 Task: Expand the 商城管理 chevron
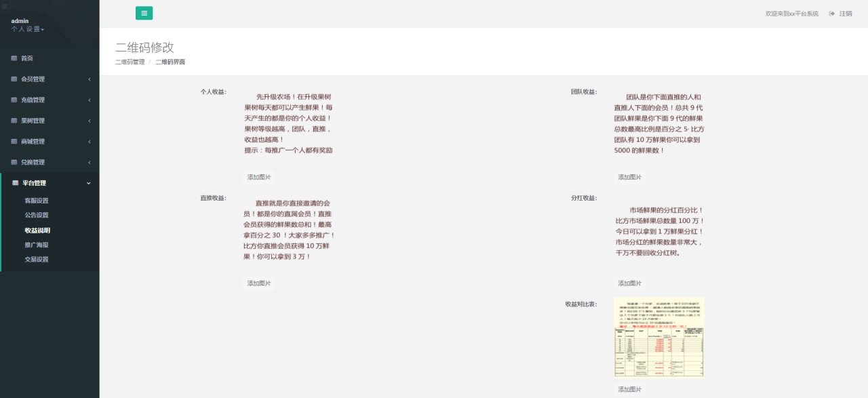click(x=89, y=142)
